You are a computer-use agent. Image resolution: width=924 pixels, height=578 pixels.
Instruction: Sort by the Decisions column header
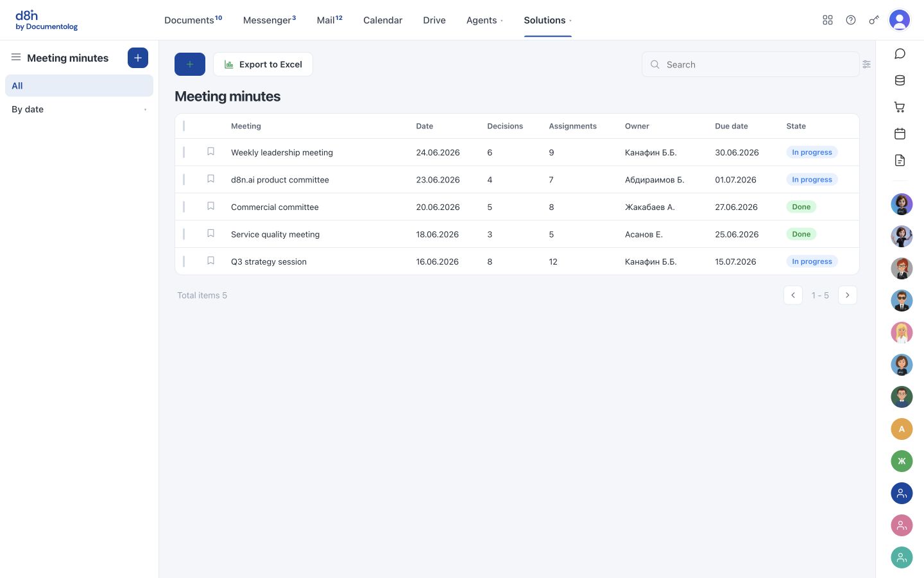[x=505, y=126]
